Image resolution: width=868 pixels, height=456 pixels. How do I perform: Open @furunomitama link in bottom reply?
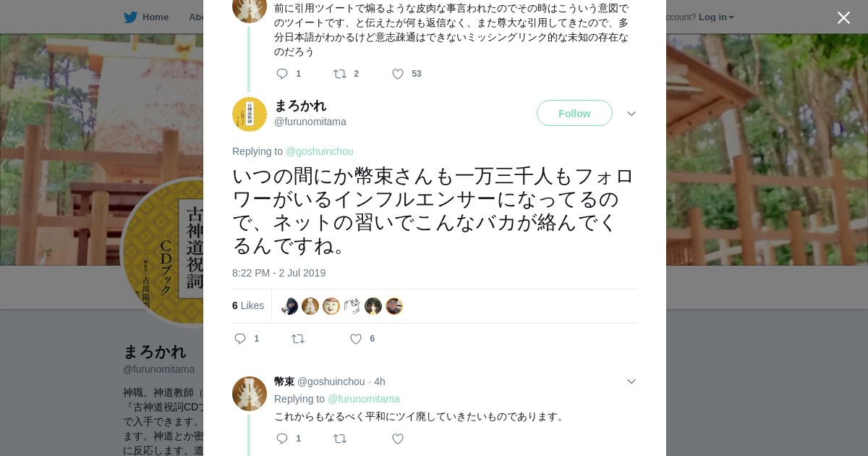tap(363, 399)
